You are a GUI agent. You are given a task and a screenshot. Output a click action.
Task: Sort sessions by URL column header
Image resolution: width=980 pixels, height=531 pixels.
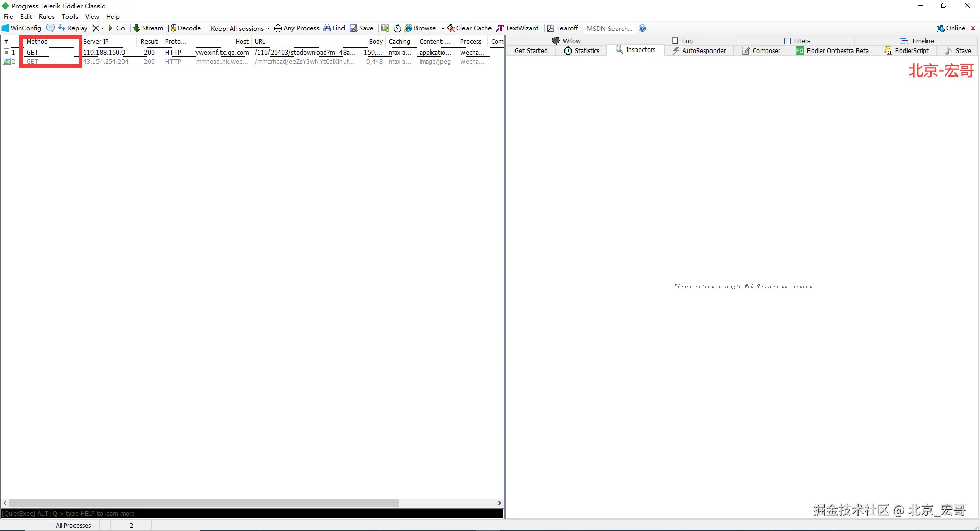305,41
